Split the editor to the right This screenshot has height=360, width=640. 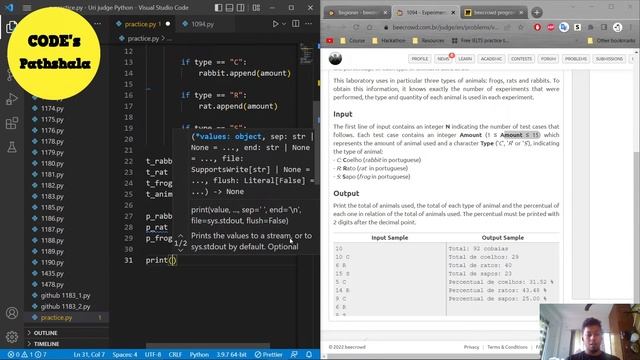(296, 24)
